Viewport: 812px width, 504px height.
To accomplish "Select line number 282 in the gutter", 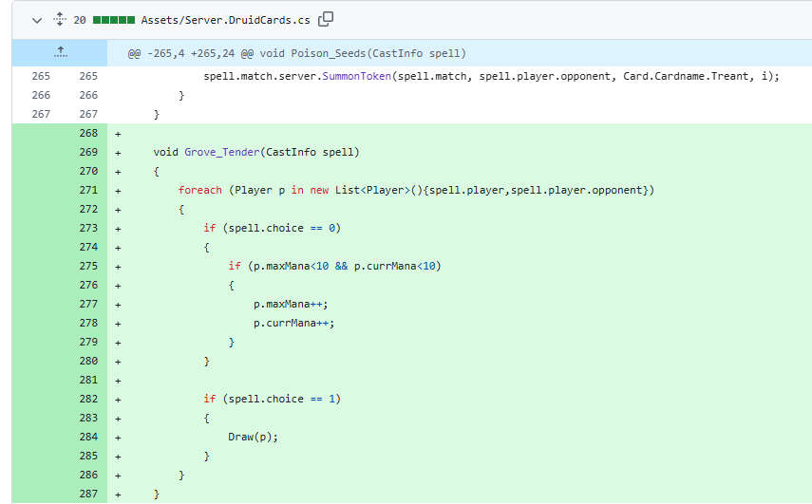I will tap(88, 399).
